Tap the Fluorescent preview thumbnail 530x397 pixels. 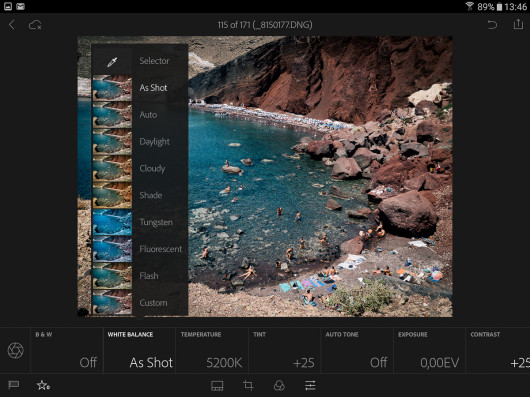pos(112,249)
